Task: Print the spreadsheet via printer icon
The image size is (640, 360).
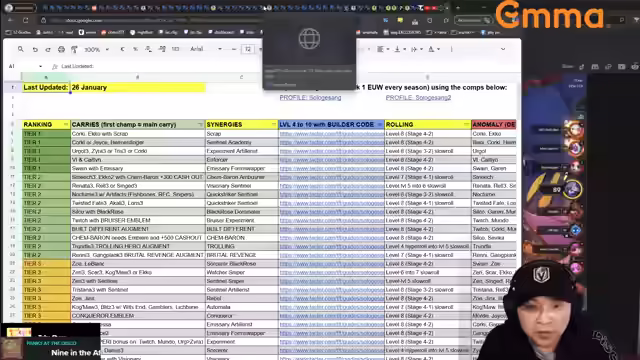Action: pos(61,49)
